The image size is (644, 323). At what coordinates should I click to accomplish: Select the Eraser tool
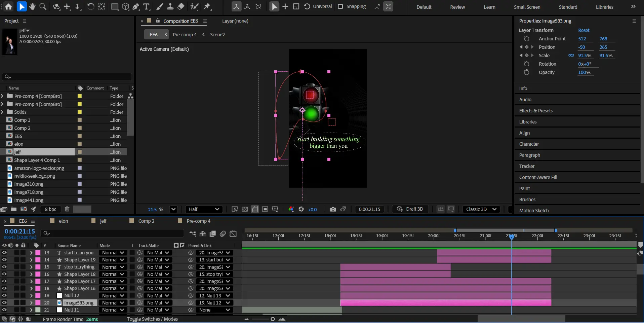coord(181,7)
